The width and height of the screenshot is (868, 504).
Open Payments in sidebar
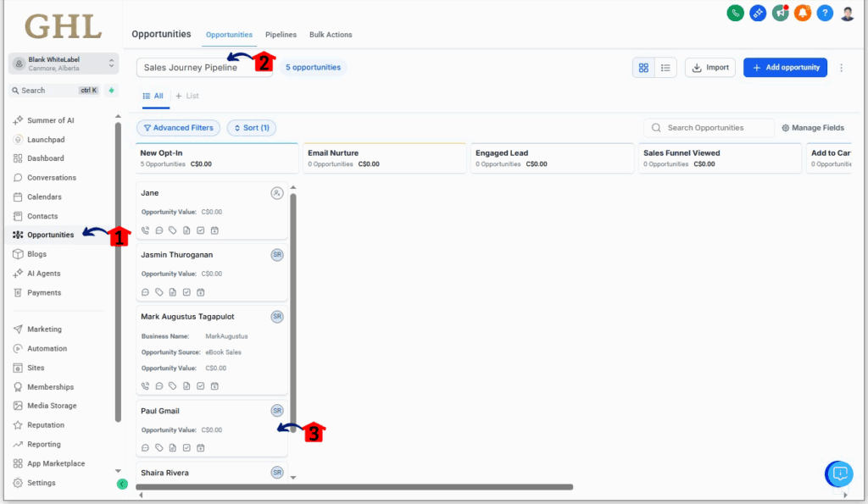click(x=44, y=293)
